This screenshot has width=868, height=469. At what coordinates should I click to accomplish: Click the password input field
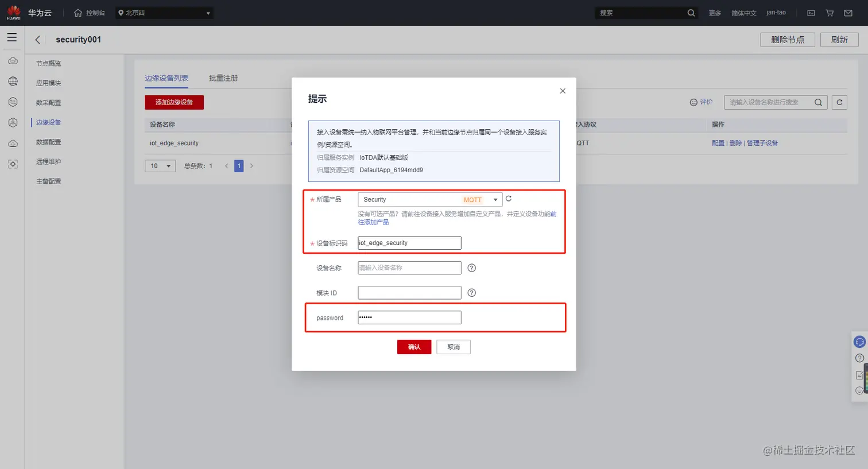tap(409, 317)
